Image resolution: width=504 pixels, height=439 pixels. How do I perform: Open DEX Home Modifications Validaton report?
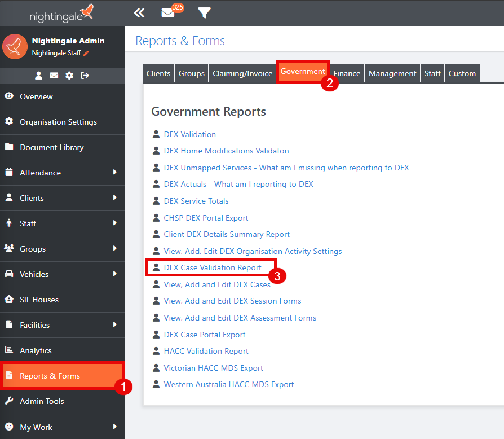226,151
